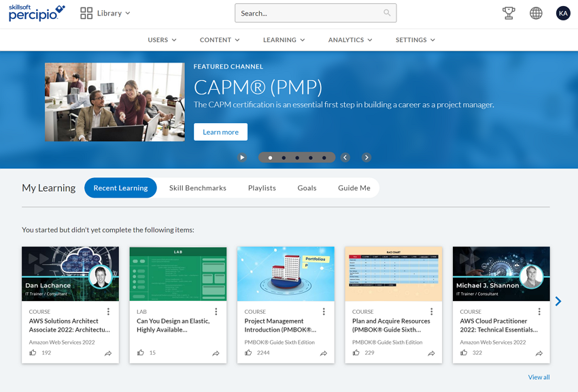Like the Project Management Introduction course
Screen dimensions: 578x392
tap(248, 353)
